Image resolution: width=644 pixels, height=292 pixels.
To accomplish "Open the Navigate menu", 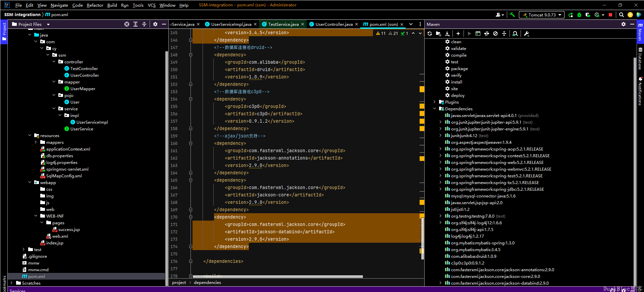I will coord(59,5).
